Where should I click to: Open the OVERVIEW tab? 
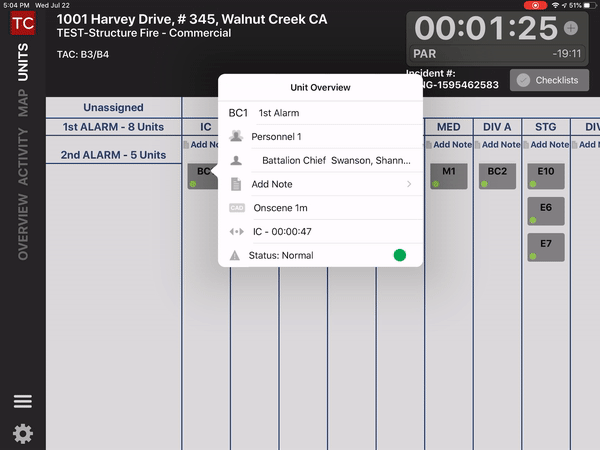(22, 227)
